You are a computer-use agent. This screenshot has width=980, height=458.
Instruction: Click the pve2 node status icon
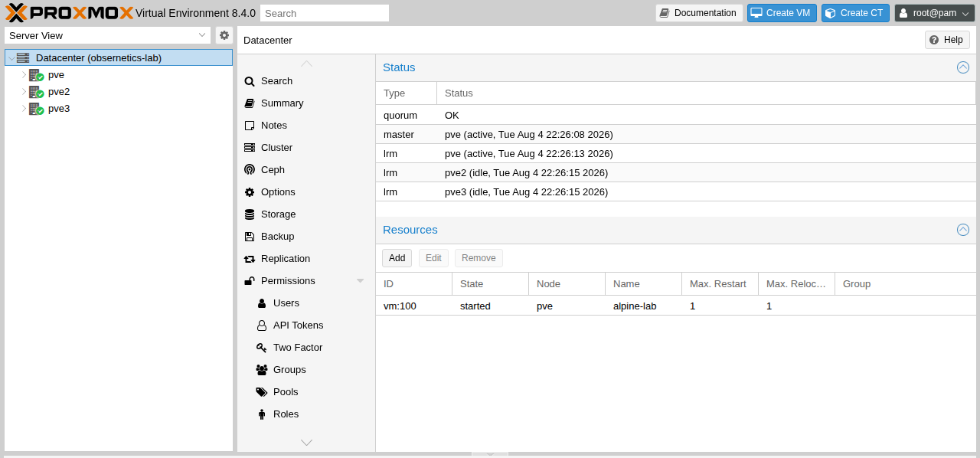36,92
